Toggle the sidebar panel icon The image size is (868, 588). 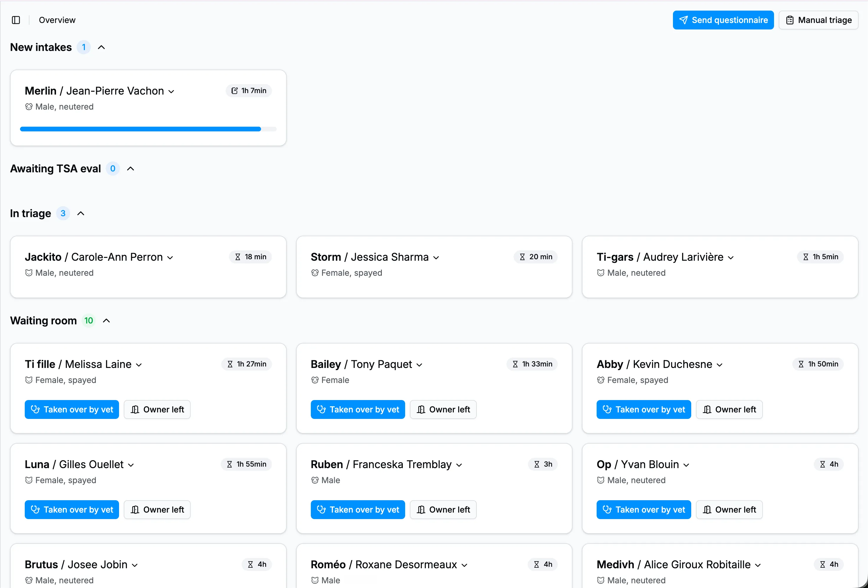[16, 20]
